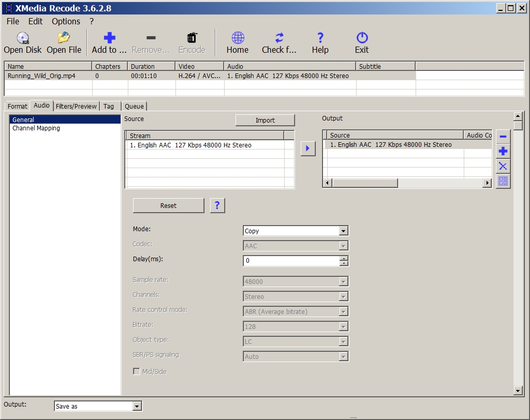Open the Bitrate dropdown showing 128

tap(343, 327)
